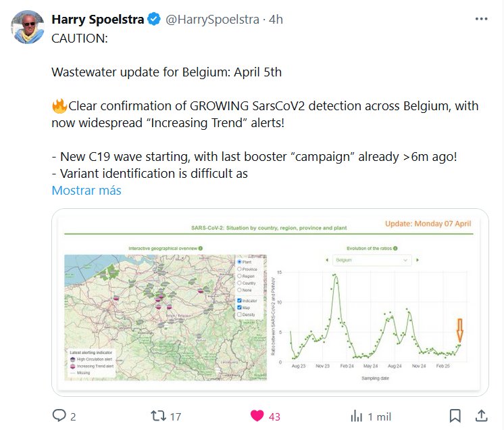View tweet analytics bar chart icon
This screenshot has width=504, height=430.
point(357,416)
